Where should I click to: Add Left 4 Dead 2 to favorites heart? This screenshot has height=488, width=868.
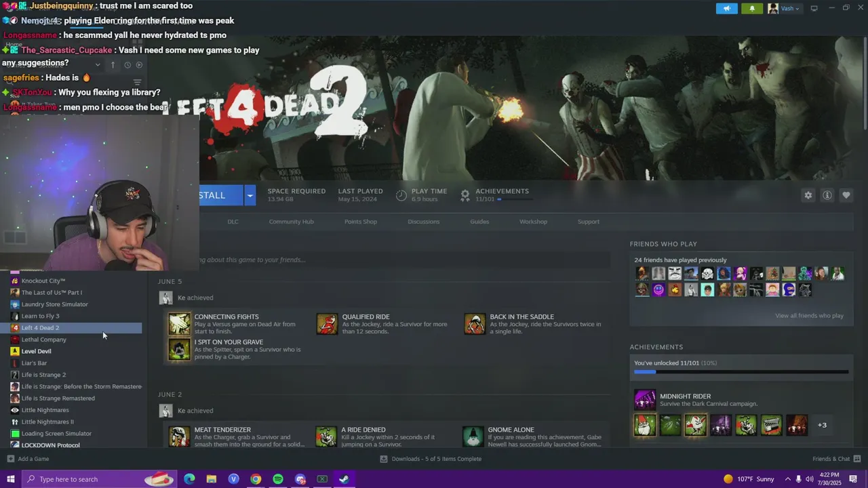click(846, 195)
